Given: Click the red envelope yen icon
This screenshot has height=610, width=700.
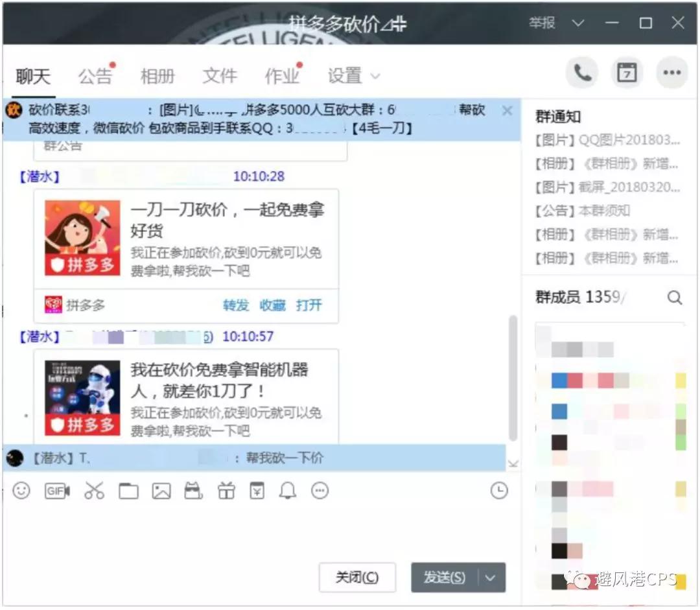Looking at the screenshot, I should (257, 491).
